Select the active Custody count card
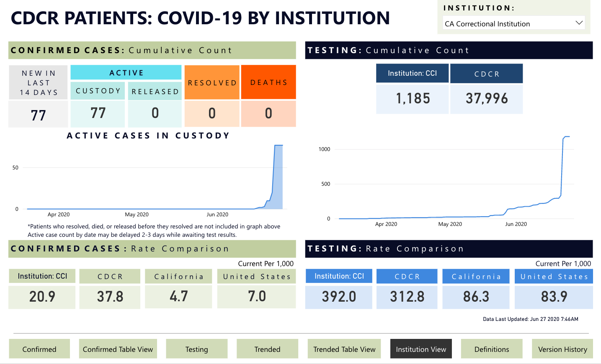Screen dimensions: 601x364 tap(98, 113)
